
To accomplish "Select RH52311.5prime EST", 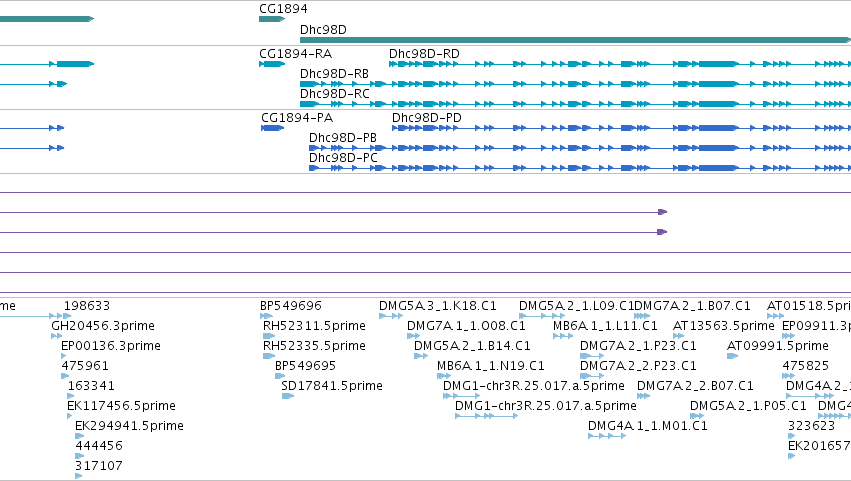I will (x=269, y=336).
